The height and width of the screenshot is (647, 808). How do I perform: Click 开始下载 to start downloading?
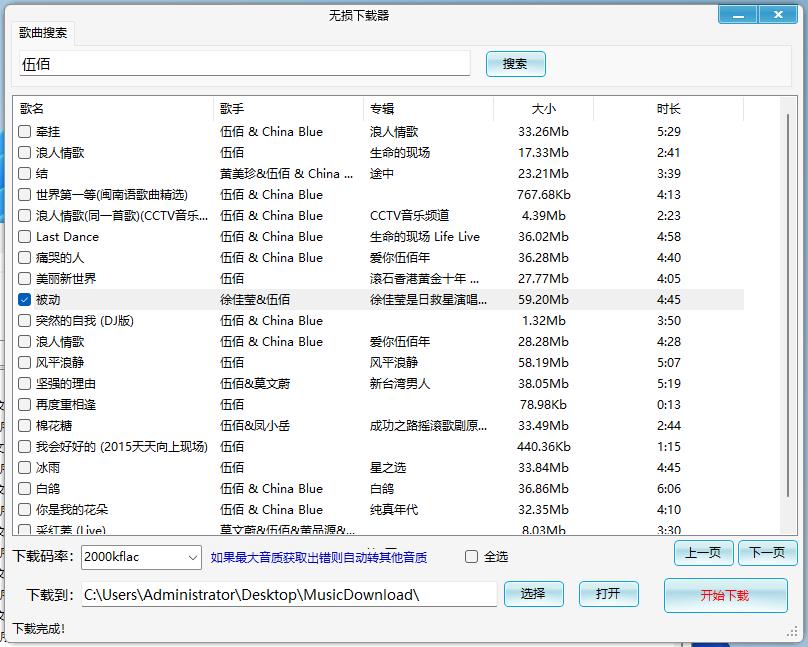[726, 594]
